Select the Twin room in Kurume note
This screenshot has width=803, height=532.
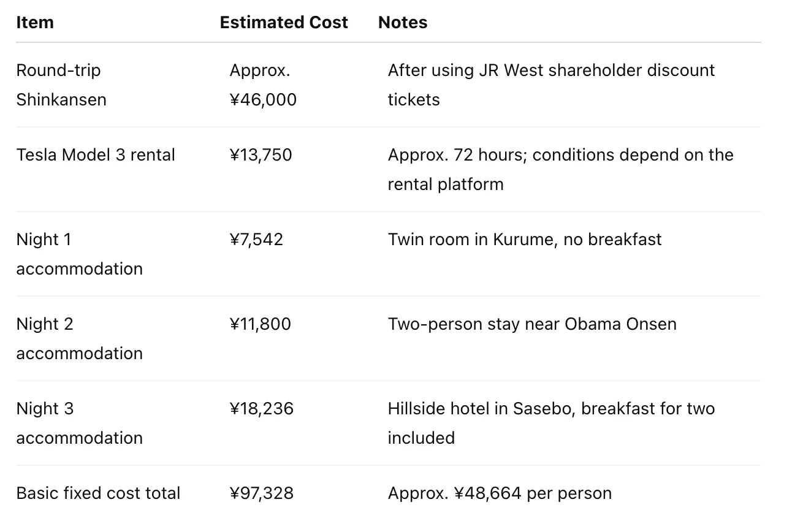[x=525, y=240]
